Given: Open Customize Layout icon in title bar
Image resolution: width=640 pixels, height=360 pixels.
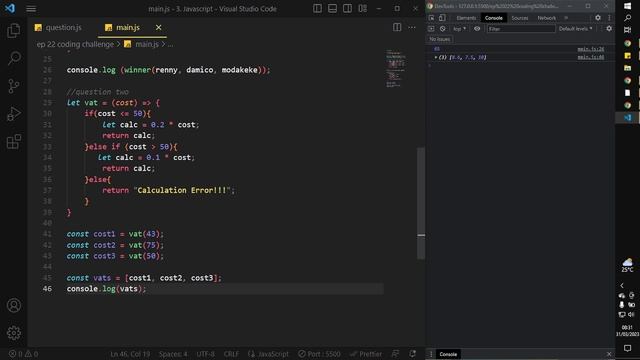Looking at the screenshot, I should pos(362,9).
